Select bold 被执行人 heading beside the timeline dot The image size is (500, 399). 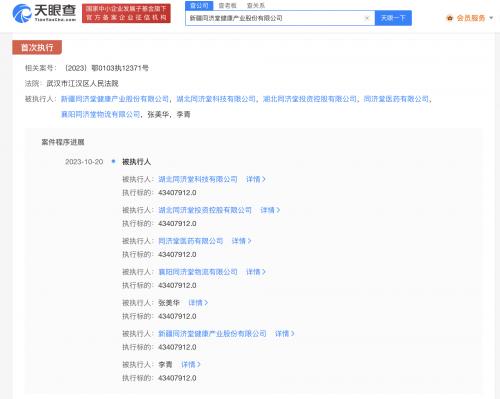(x=136, y=162)
